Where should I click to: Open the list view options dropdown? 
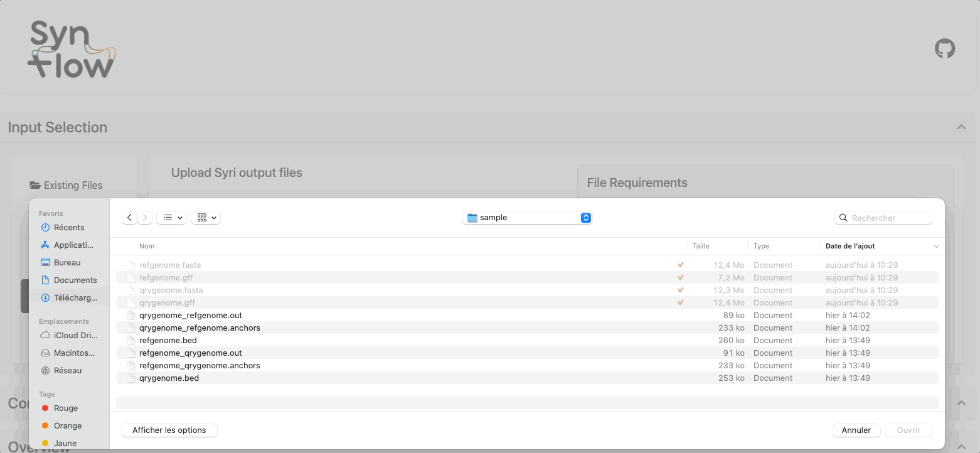click(171, 218)
